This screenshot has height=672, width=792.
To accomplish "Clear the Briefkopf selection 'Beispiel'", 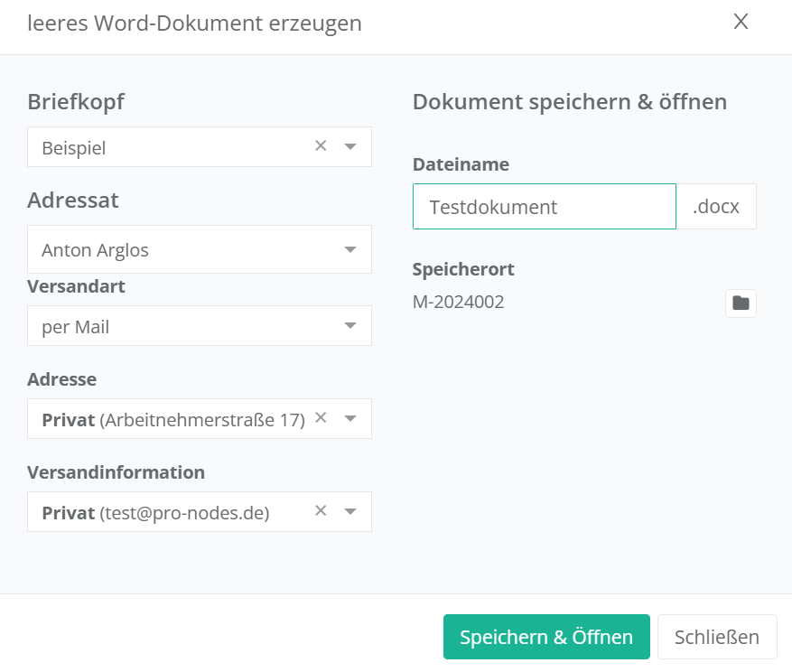I will (321, 146).
